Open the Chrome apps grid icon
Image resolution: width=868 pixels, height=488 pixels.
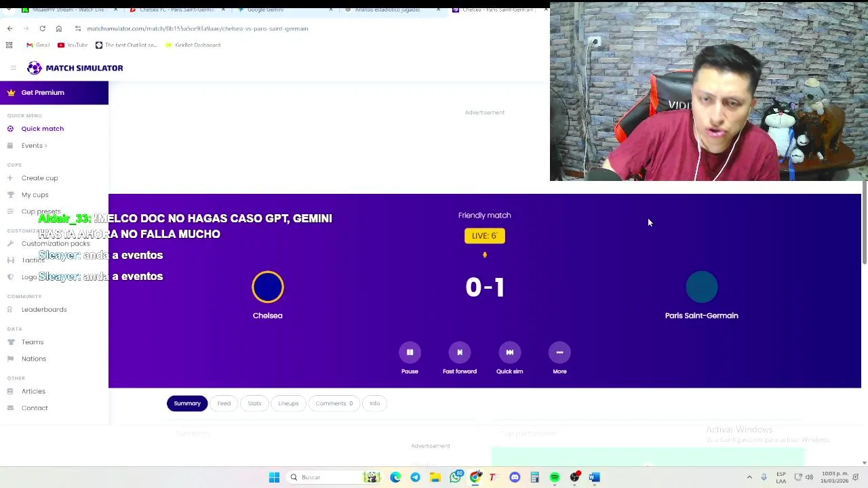[x=9, y=45]
